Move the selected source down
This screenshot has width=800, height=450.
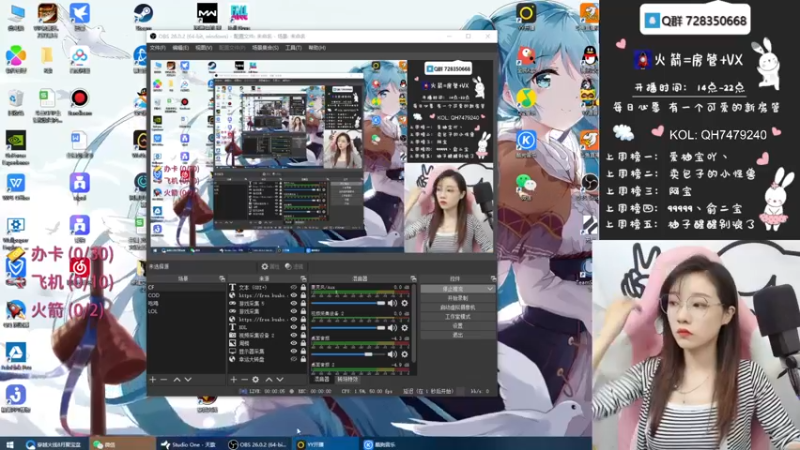280,380
